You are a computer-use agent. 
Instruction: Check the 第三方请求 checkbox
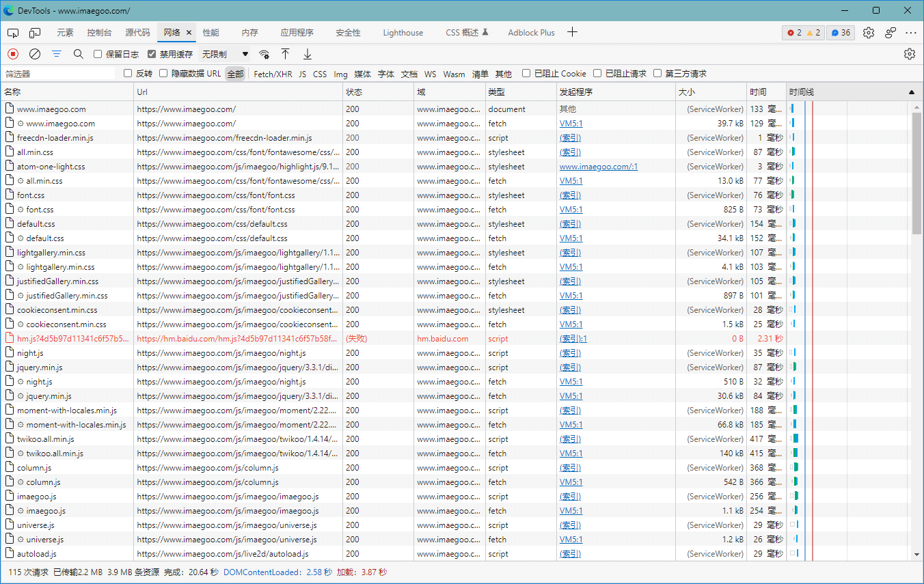657,74
